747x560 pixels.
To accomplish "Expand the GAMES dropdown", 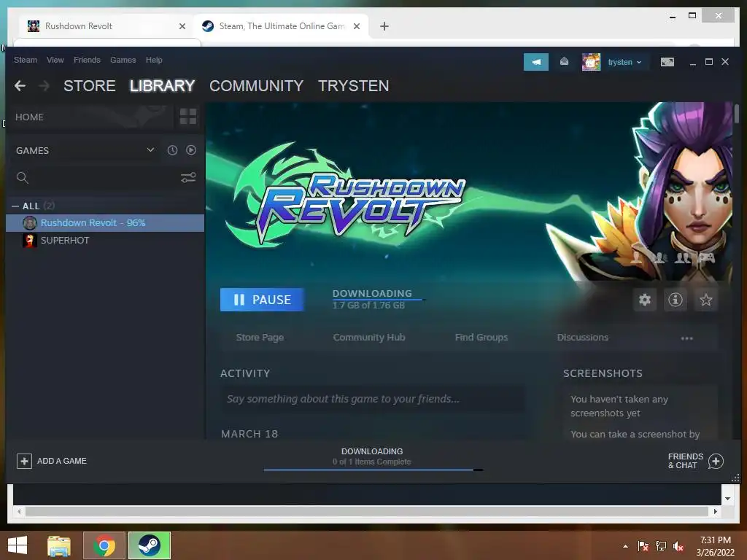I will 150,150.
